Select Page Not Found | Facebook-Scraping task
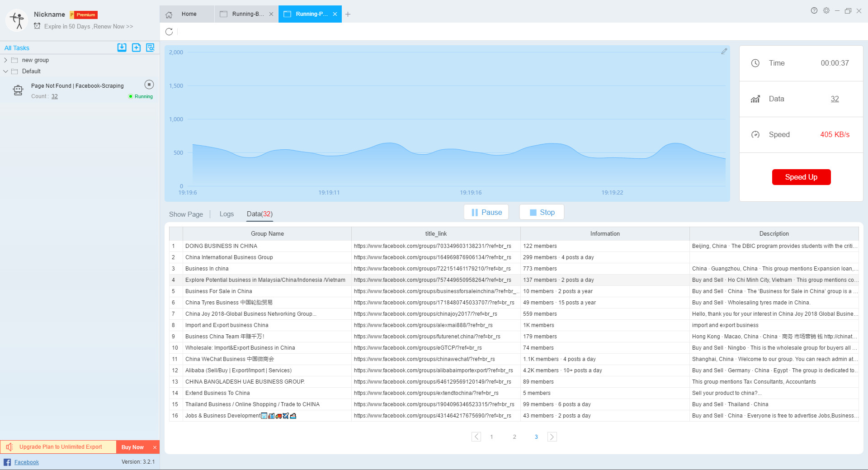Screen dimensions: 868x470 pos(80,90)
